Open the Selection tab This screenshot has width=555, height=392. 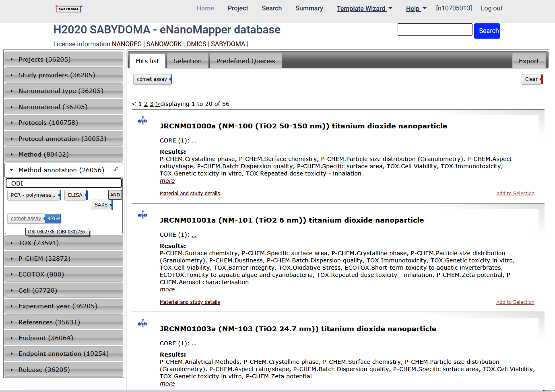[187, 61]
